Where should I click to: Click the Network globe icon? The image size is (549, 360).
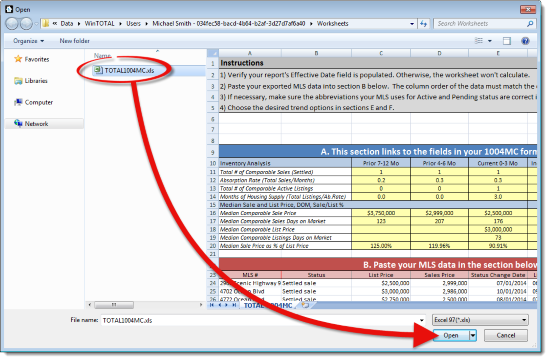(x=18, y=123)
